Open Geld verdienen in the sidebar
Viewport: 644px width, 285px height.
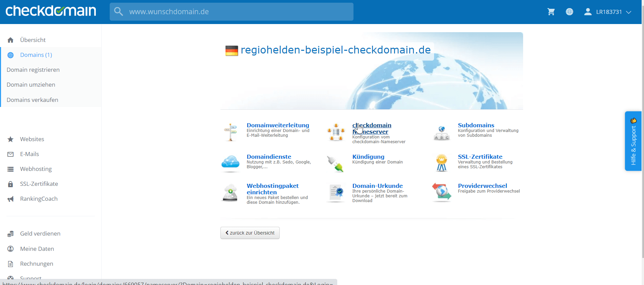point(40,234)
